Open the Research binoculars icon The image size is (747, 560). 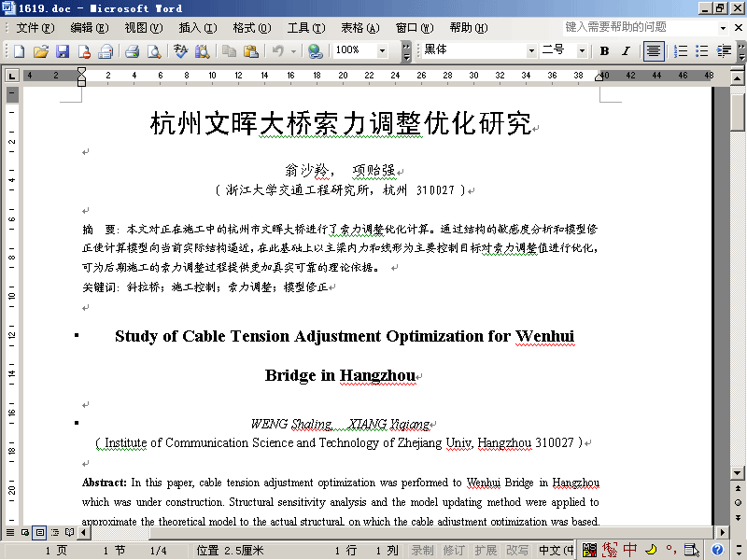point(202,50)
